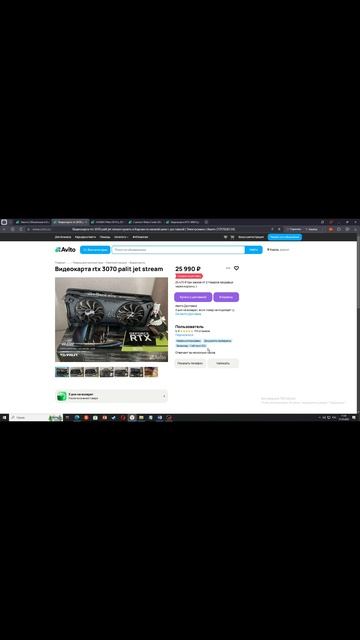Click the show phone button
This screenshot has height=640, width=360.
190,363
